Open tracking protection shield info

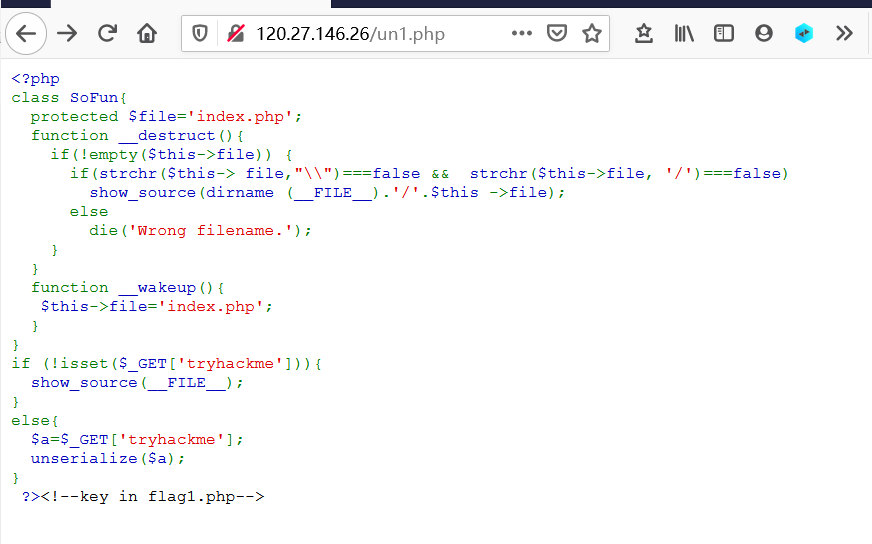(200, 34)
